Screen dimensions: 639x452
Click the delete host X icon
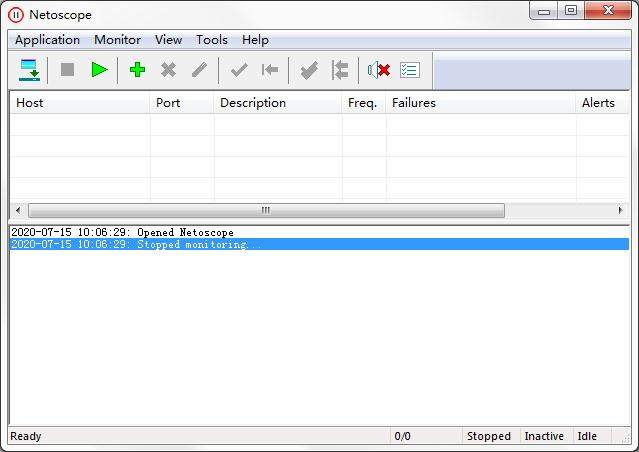169,70
